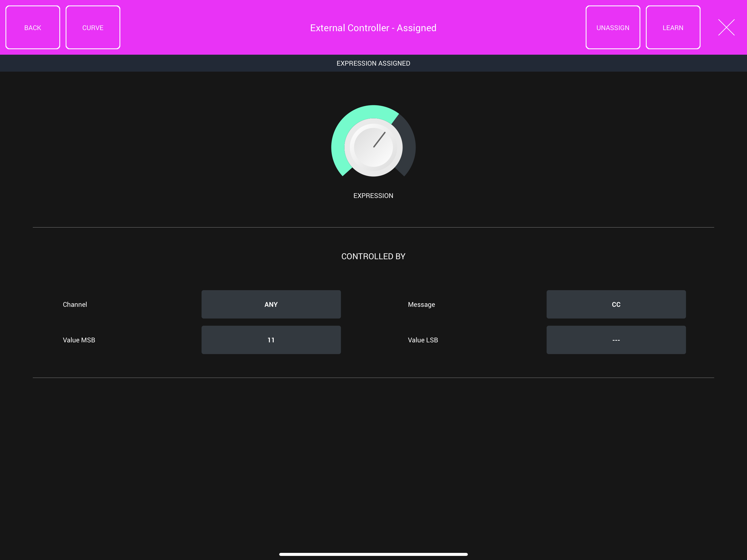Open the Channel selector showing ANY
Screen dimensions: 747x560
tap(271, 304)
